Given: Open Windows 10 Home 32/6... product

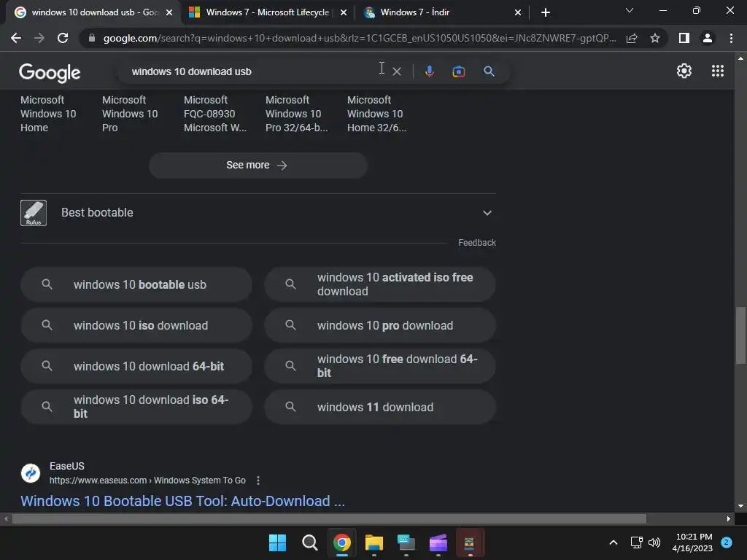Looking at the screenshot, I should tap(377, 114).
